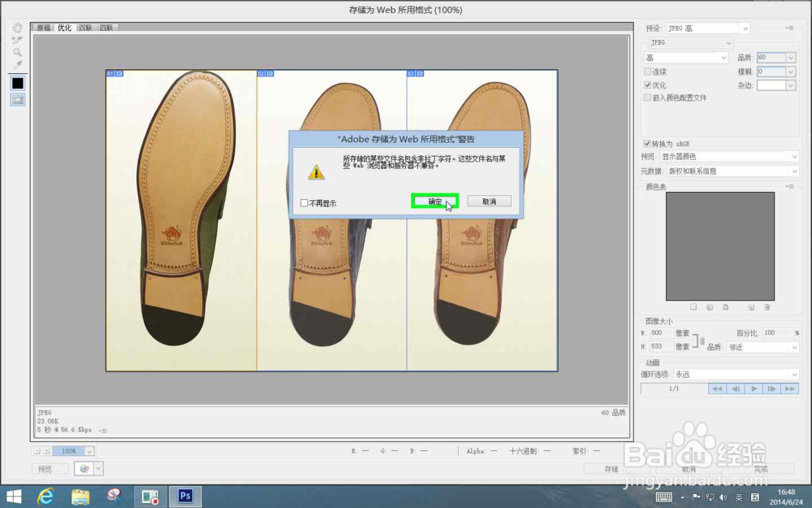Toggle slices visibility icon below the color swatch

tap(16, 98)
